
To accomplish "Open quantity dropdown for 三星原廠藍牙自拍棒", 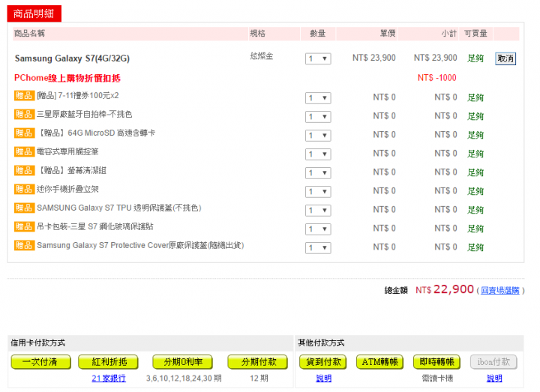I will pos(318,117).
